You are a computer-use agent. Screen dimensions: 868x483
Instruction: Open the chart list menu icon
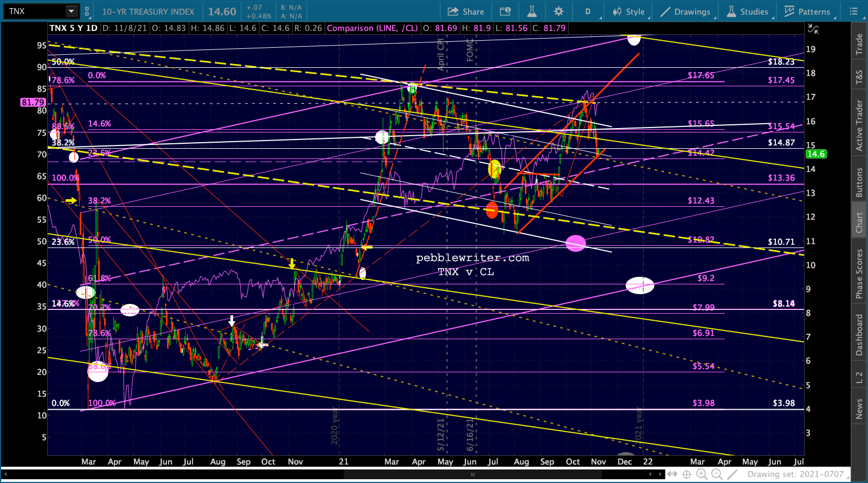pos(853,11)
